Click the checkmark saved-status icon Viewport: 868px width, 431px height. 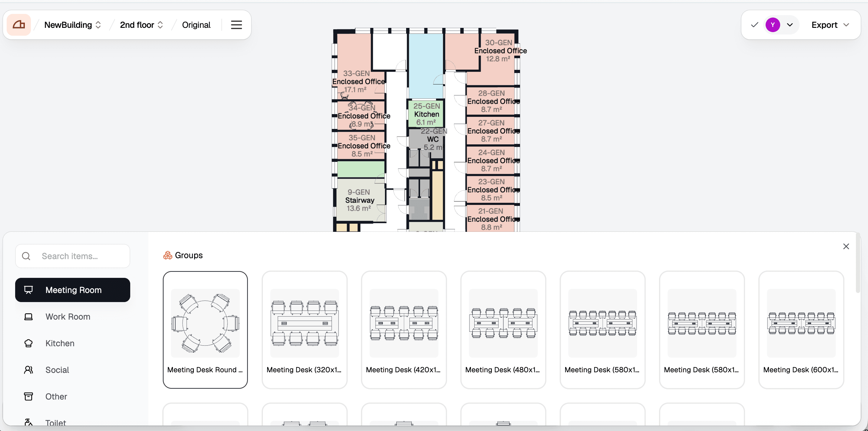pyautogui.click(x=754, y=25)
